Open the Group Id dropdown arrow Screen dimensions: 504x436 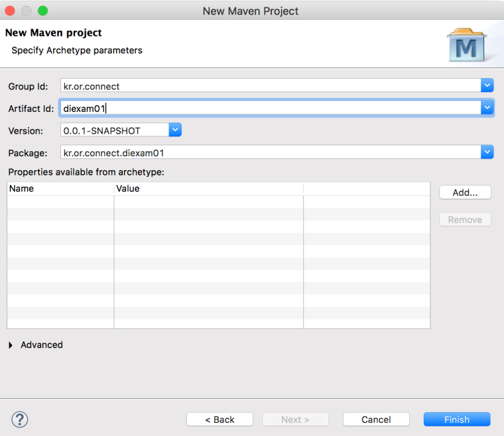[x=487, y=85]
